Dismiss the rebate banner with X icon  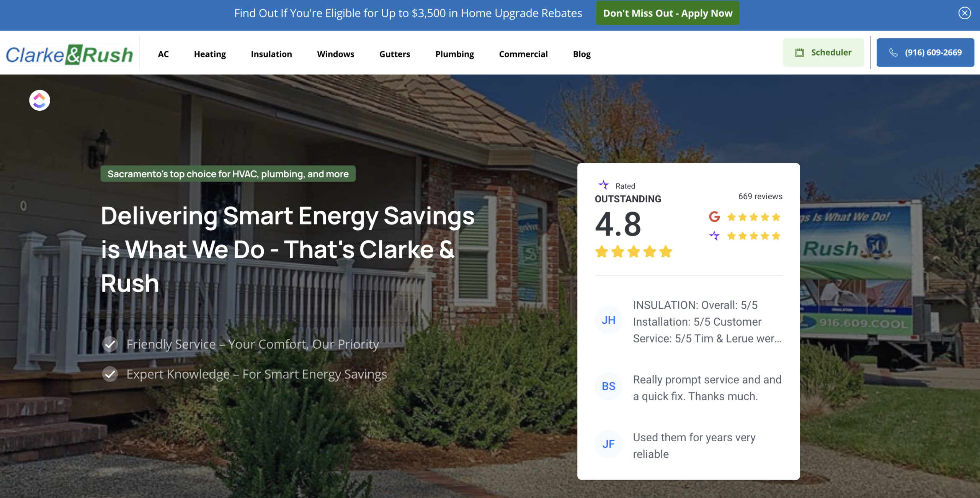point(964,13)
